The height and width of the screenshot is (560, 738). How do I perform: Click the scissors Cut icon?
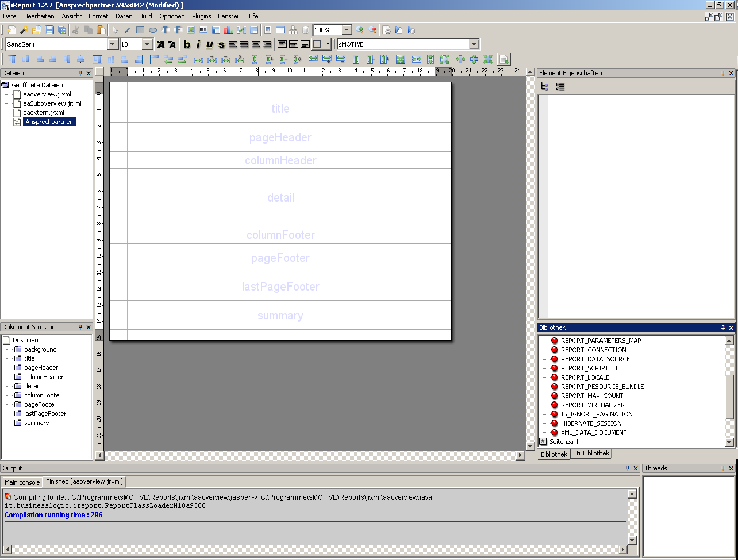point(75,30)
